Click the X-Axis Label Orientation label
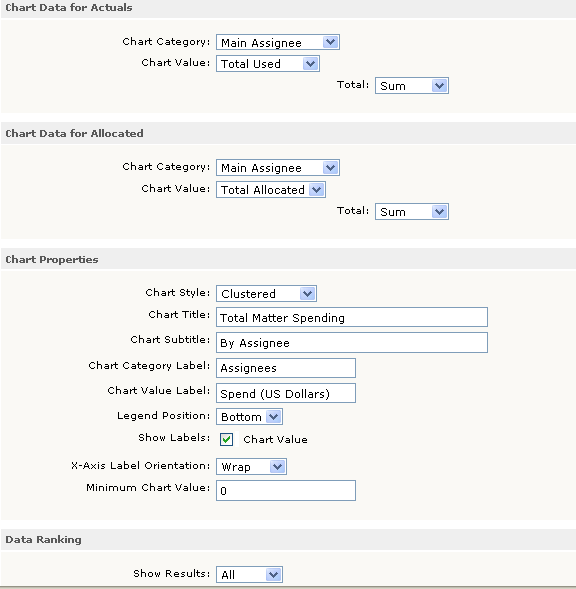The image size is (576, 589). (141, 466)
